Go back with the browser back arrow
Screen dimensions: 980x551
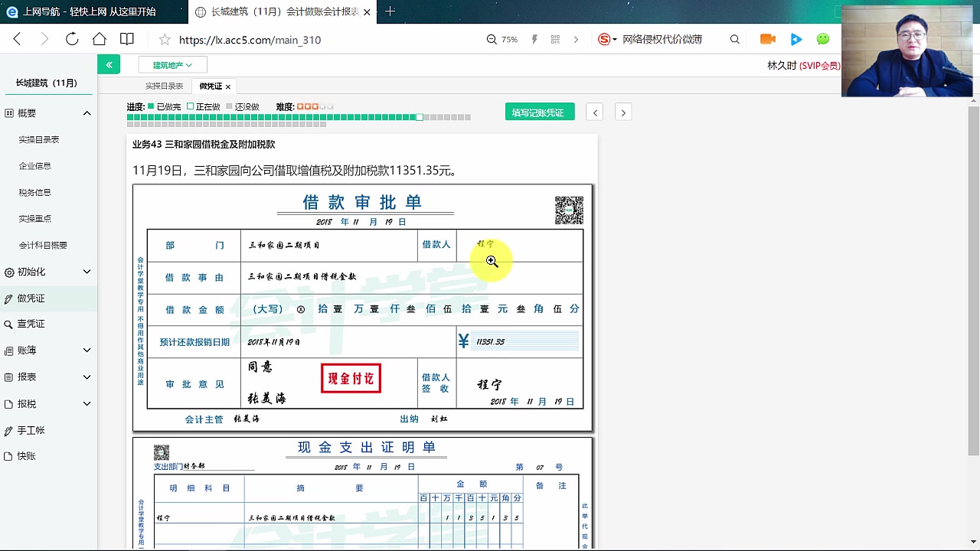pyautogui.click(x=17, y=39)
